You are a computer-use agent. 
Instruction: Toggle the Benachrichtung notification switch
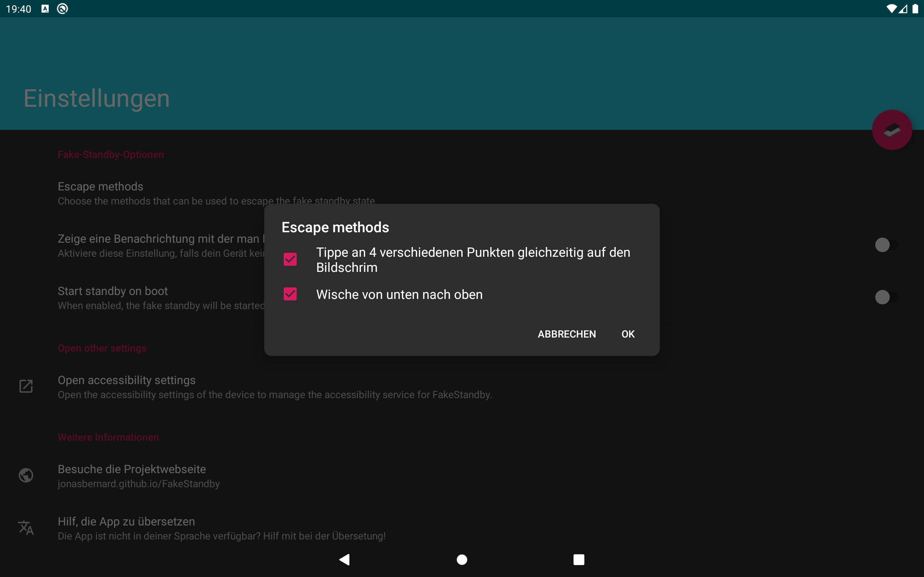pyautogui.click(x=886, y=245)
